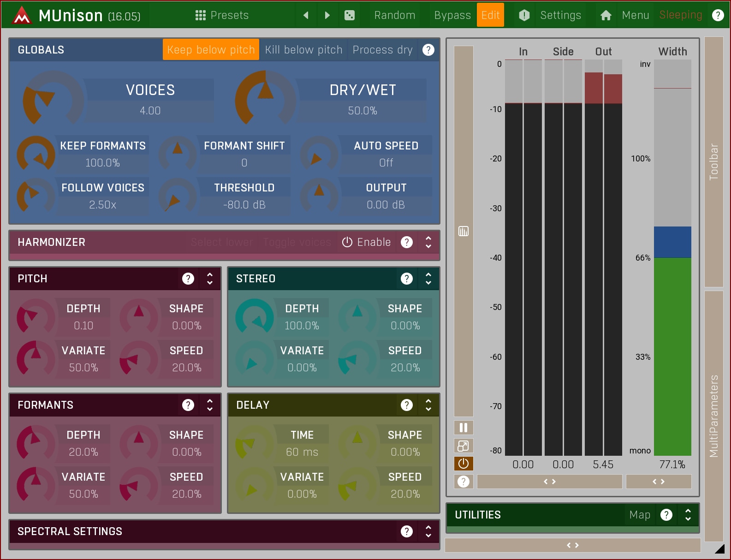Open Pitch section help icon
The width and height of the screenshot is (731, 560).
click(x=188, y=279)
